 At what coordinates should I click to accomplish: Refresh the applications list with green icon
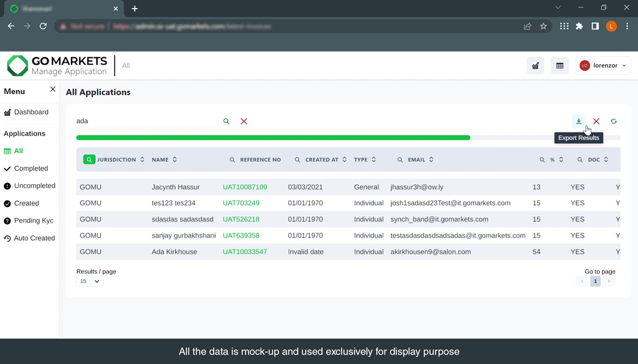tap(614, 121)
